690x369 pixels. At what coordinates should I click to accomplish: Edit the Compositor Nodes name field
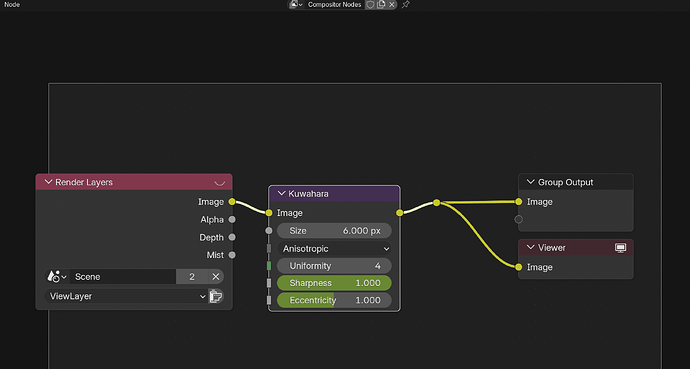pos(334,4)
